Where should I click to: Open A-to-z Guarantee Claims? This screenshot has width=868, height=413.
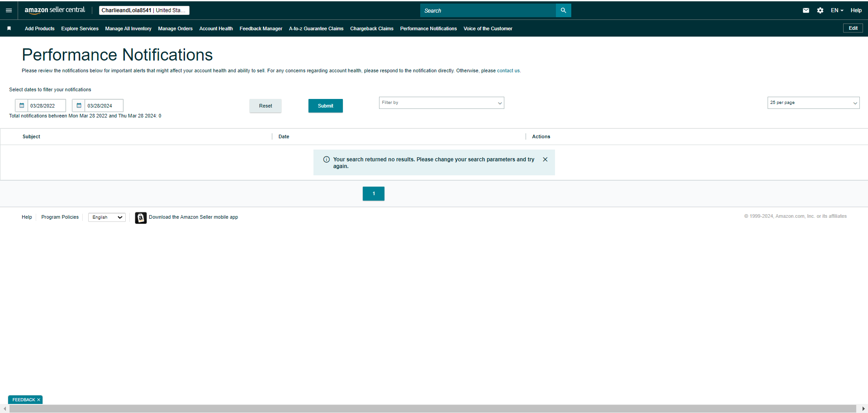pyautogui.click(x=316, y=28)
